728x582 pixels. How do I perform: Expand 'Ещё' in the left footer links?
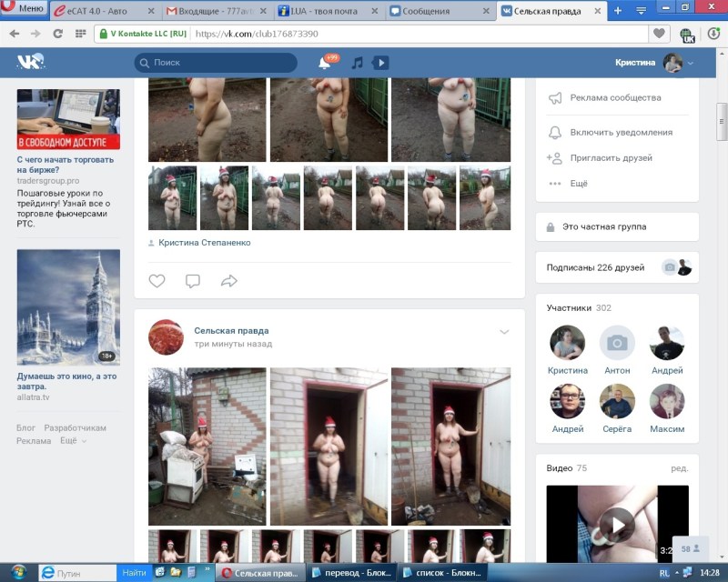[73, 441]
